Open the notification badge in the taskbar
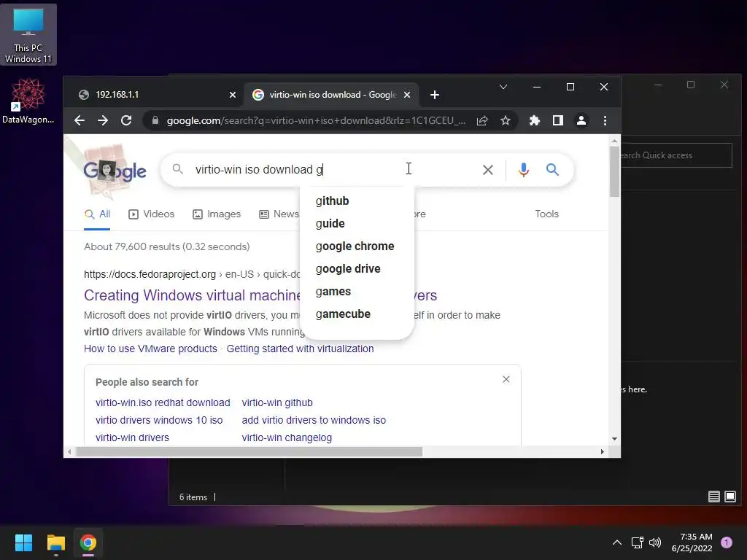747x560 pixels. (x=727, y=542)
